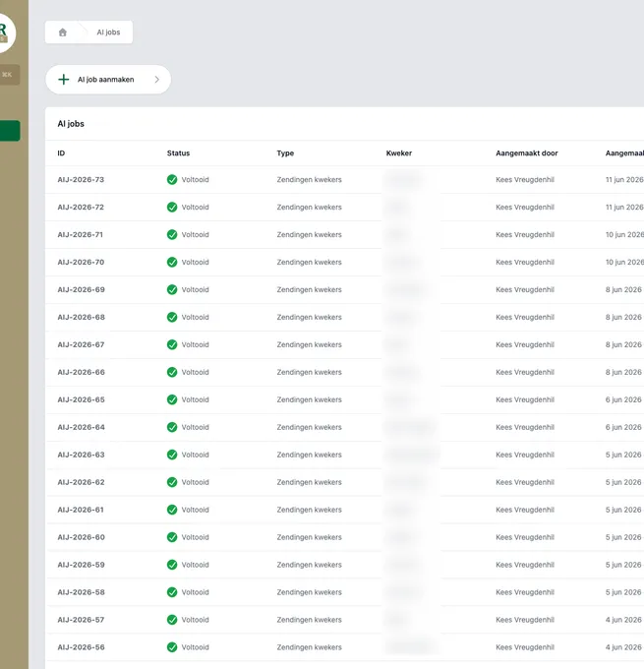Click Zendingen kwekers type in row AIJ-2026-64

point(309,428)
